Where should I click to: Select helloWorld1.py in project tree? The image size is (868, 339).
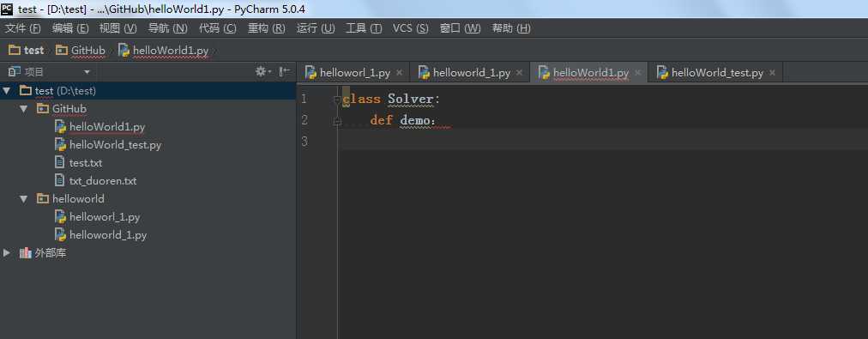click(x=107, y=127)
